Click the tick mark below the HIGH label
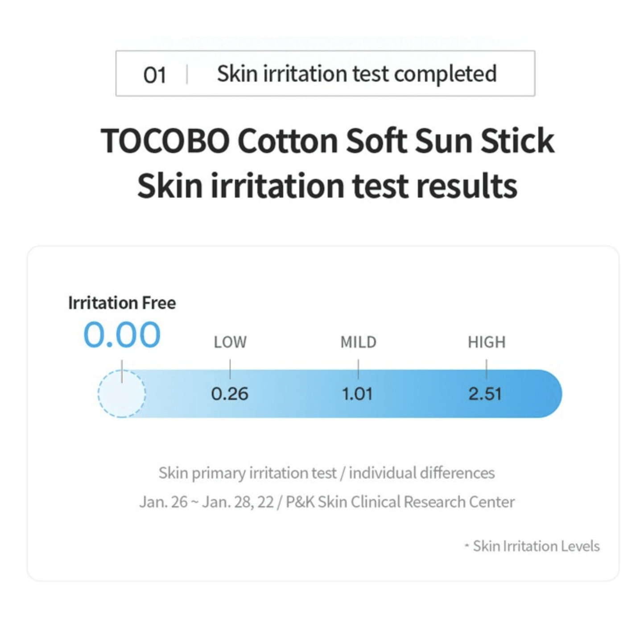644x644 pixels. click(x=487, y=369)
